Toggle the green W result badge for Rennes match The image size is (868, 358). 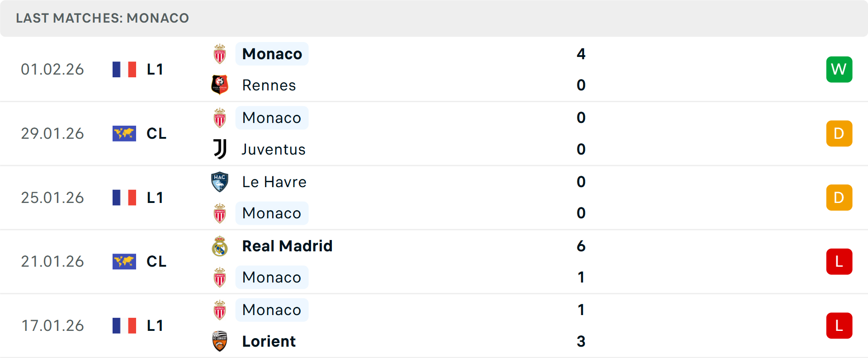(839, 69)
